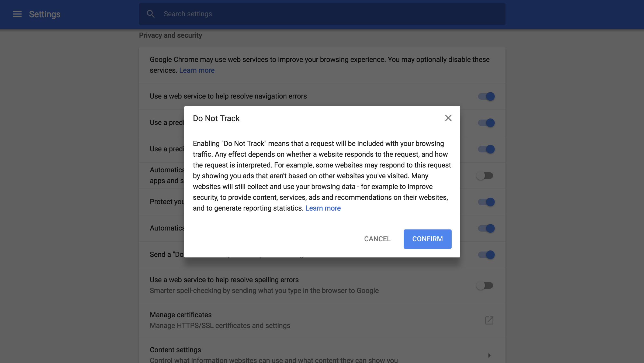Viewport: 644px width, 363px height.
Task: Click Confirm in the dialog
Action: 427,239
